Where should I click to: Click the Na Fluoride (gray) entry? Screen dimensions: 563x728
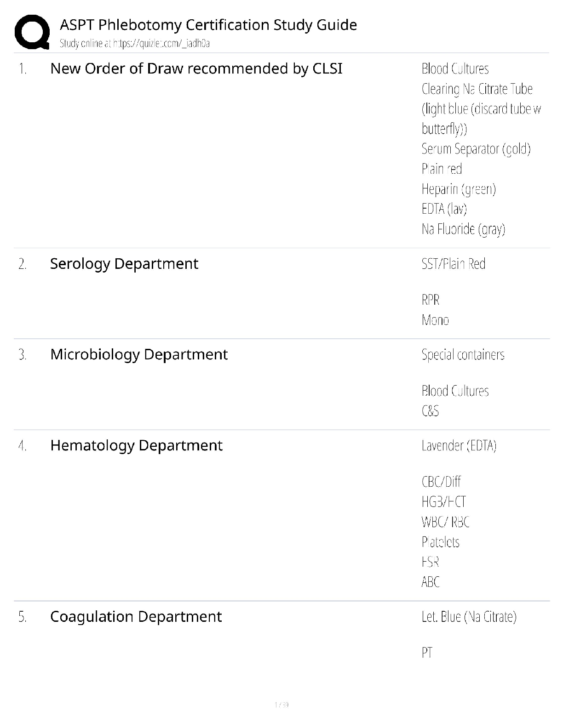pos(463,229)
